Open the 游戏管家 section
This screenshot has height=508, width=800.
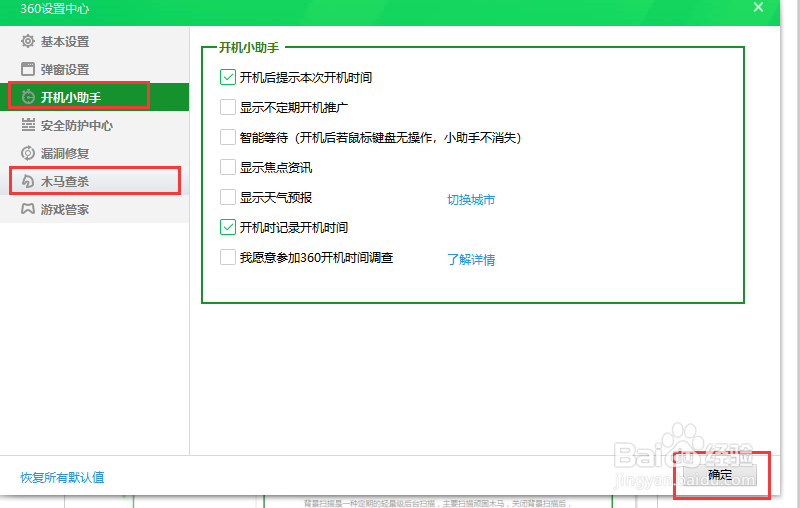[94, 209]
